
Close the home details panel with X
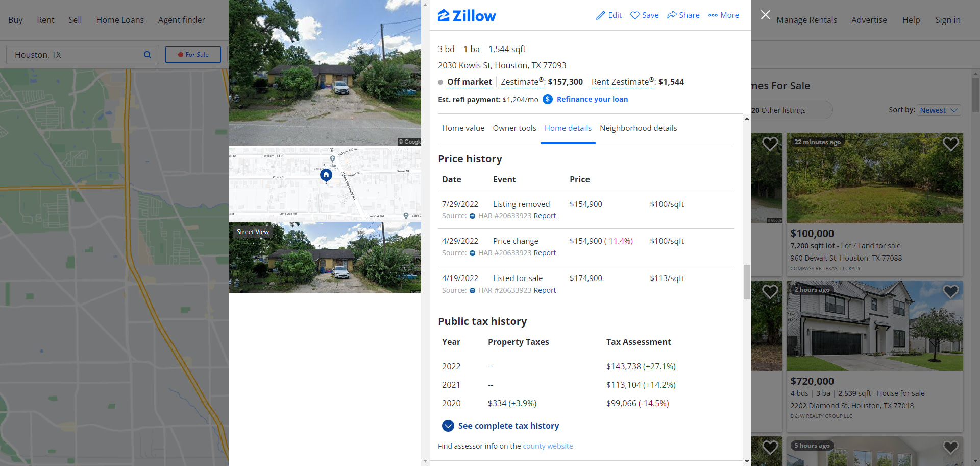click(x=765, y=15)
